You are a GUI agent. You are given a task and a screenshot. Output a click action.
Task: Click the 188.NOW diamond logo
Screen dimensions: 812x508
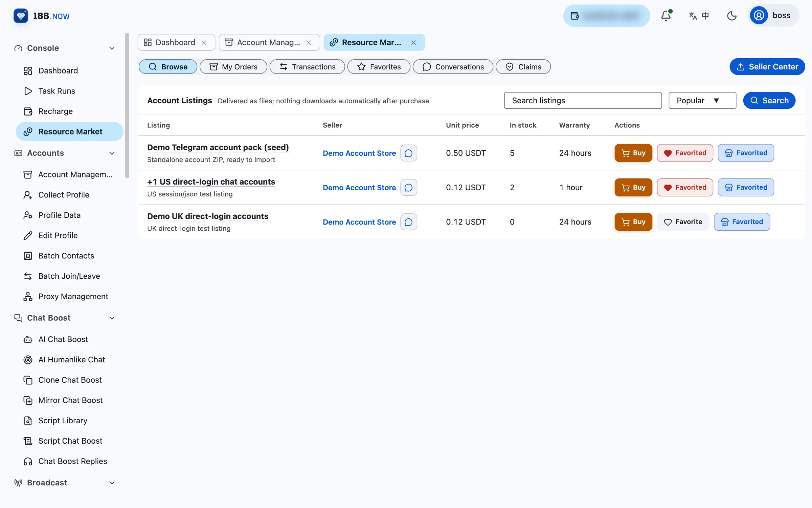coord(21,16)
